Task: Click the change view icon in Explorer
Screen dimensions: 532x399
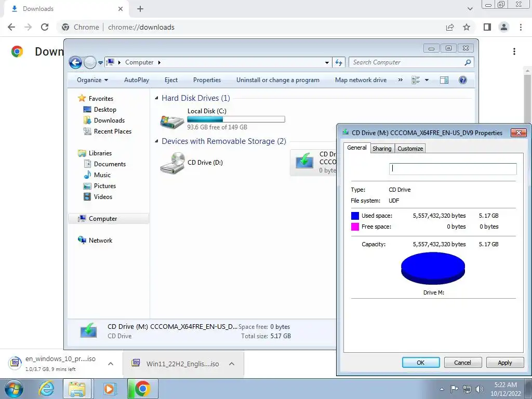Action: coord(416,80)
